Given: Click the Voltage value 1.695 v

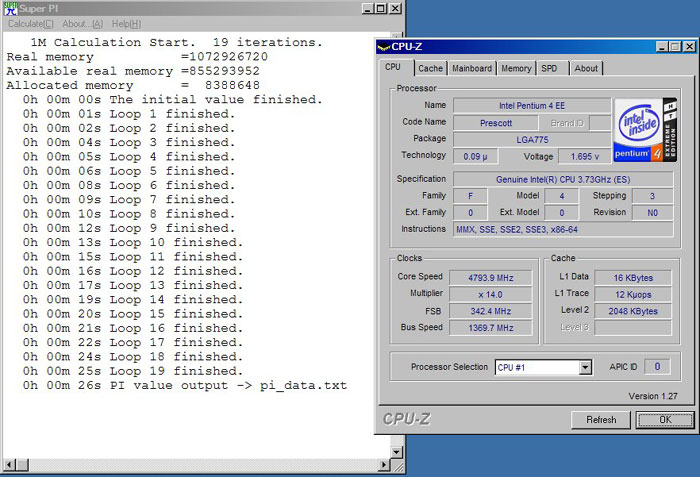Looking at the screenshot, I should point(584,156).
